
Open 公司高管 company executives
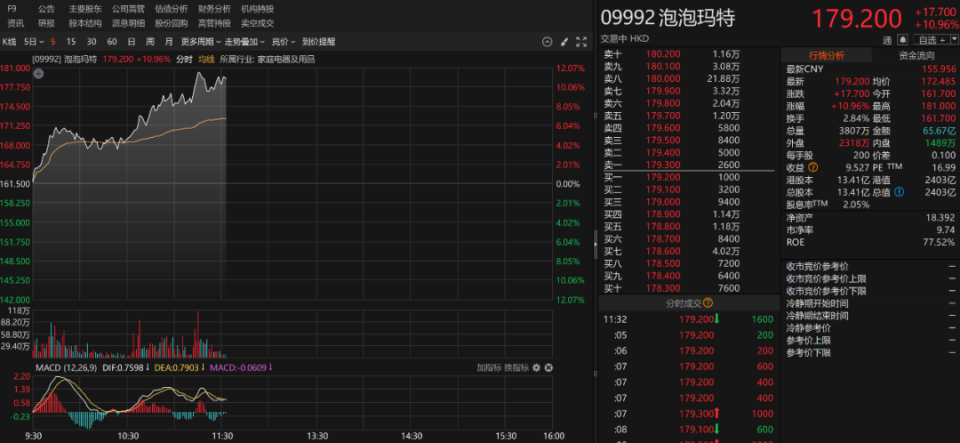129,9
